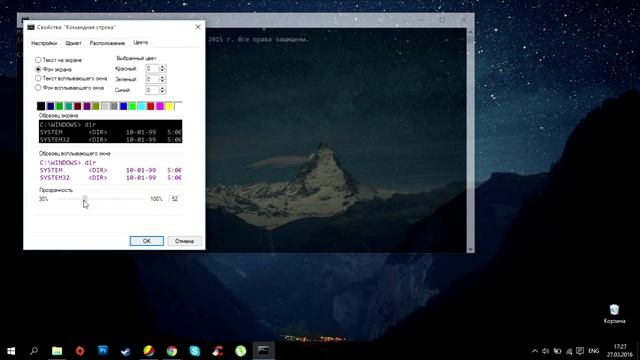Increase the red value with spinner up arrow
Image resolution: width=640 pixels, height=360 pixels.
(162, 67)
